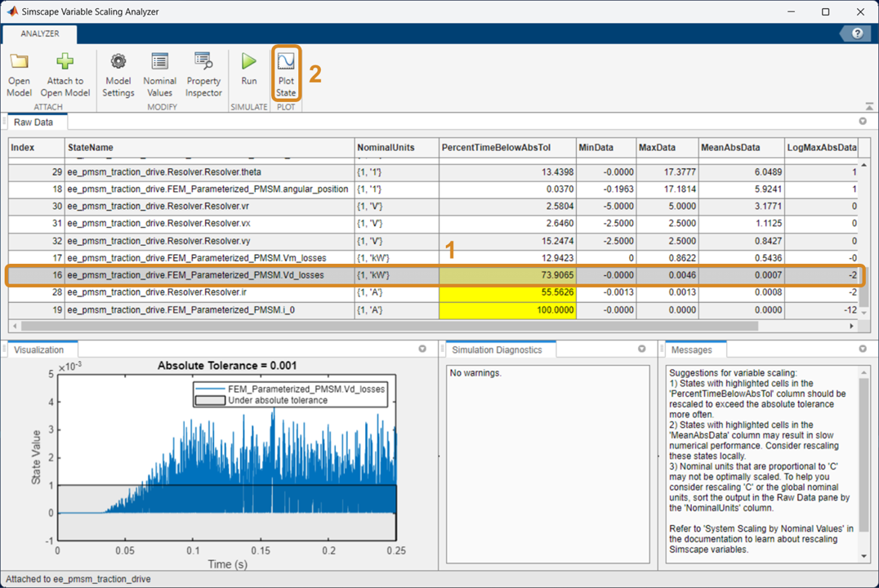The width and height of the screenshot is (879, 588).
Task: Run the simulation with green arrow
Action: coord(249,61)
